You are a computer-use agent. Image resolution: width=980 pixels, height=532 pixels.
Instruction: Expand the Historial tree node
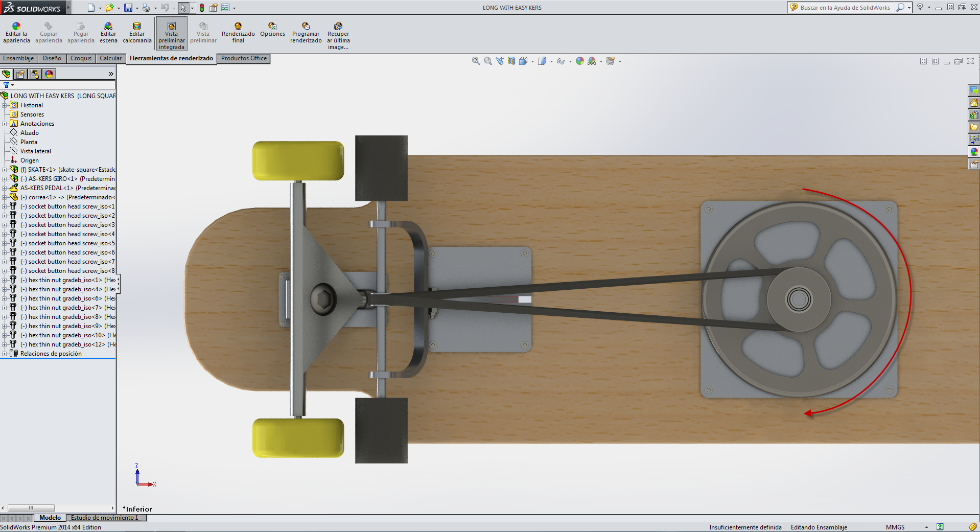pyautogui.click(x=5, y=105)
